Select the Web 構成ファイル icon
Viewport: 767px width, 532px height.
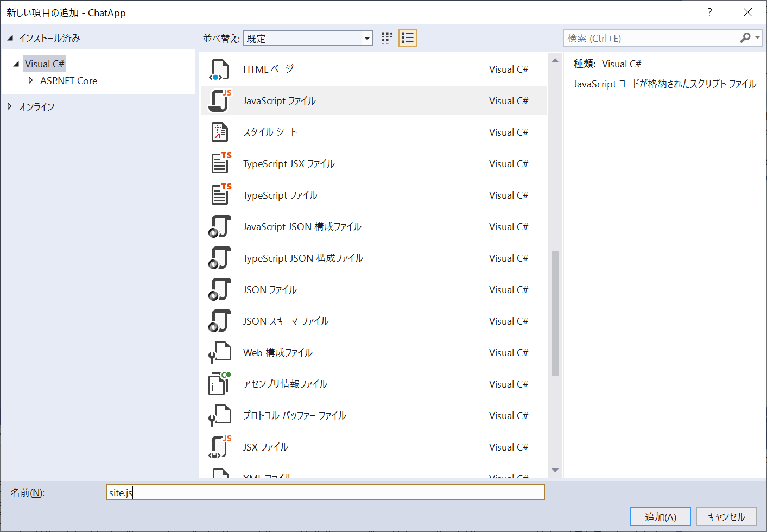(220, 353)
